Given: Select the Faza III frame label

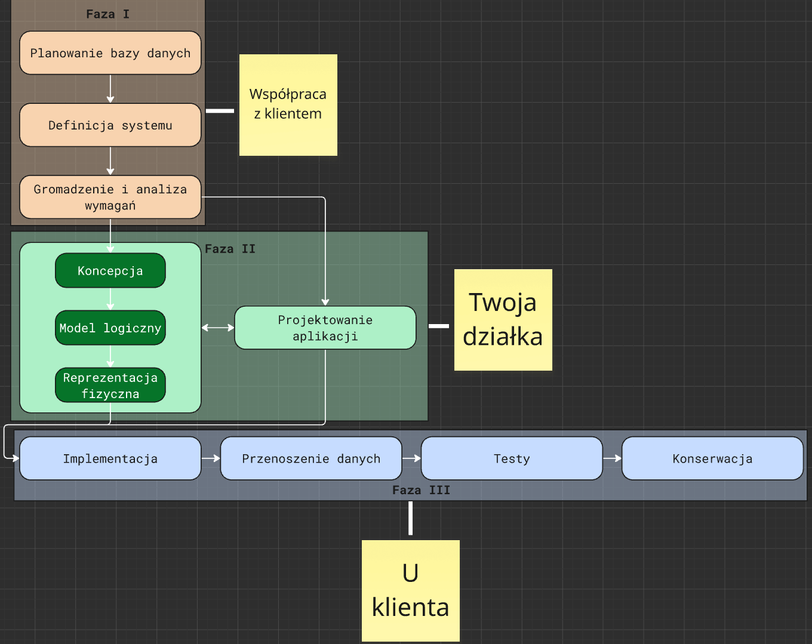Looking at the screenshot, I should (421, 490).
